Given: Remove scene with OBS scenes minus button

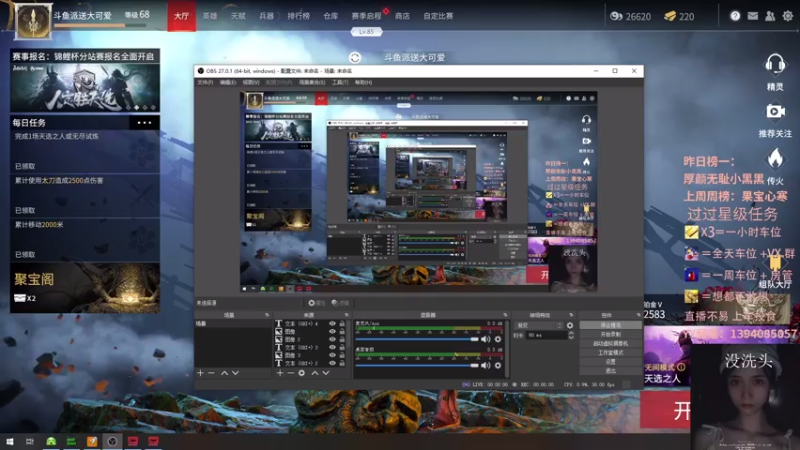Looking at the screenshot, I should [211, 373].
